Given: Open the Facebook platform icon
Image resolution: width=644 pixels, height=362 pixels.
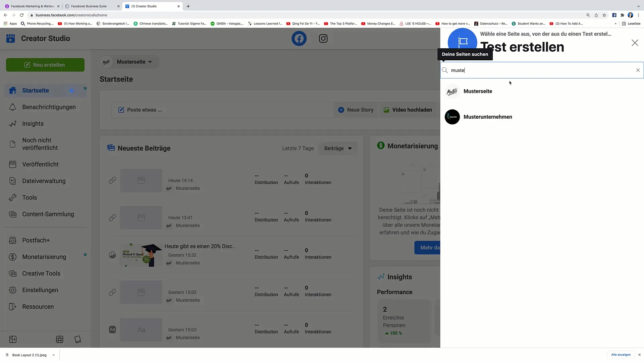Looking at the screenshot, I should pyautogui.click(x=299, y=39).
